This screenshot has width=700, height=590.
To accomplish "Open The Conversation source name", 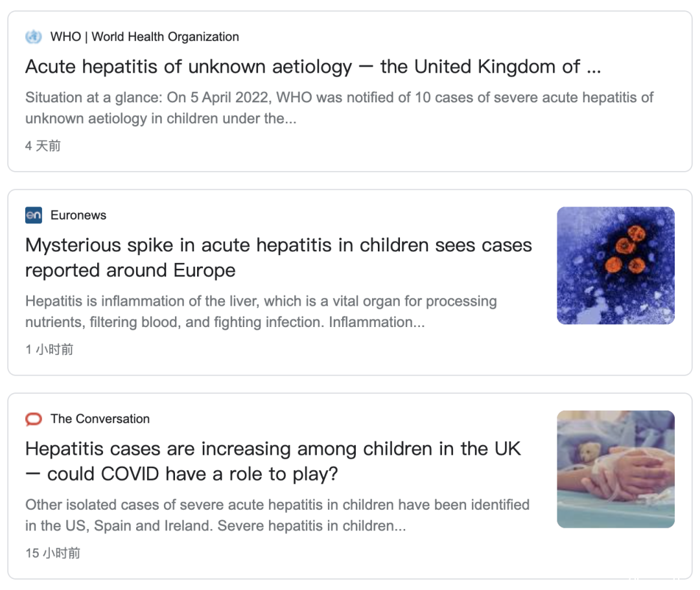I will point(100,419).
